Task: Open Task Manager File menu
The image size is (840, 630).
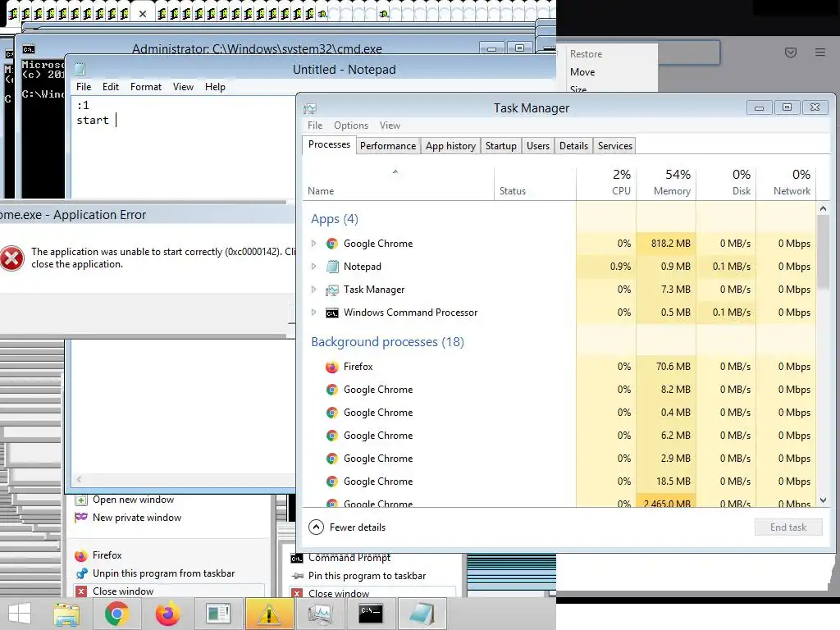Action: pyautogui.click(x=315, y=126)
